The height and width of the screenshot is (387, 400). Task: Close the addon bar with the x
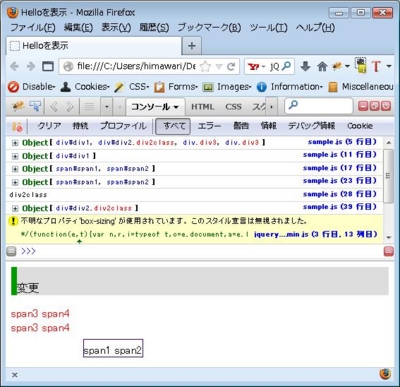click(x=15, y=375)
